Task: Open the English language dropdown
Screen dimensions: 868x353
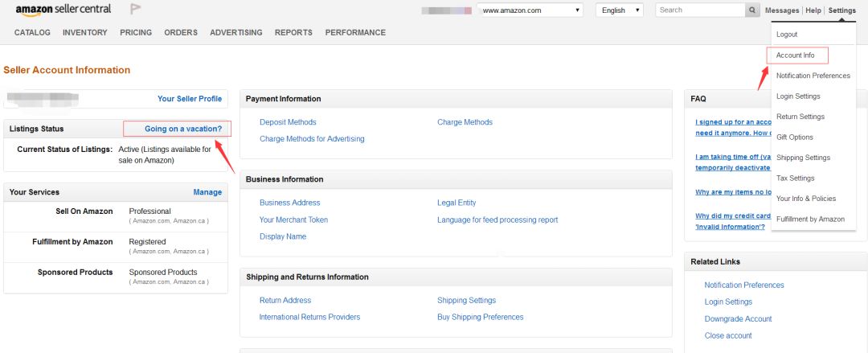Action: 619,10
